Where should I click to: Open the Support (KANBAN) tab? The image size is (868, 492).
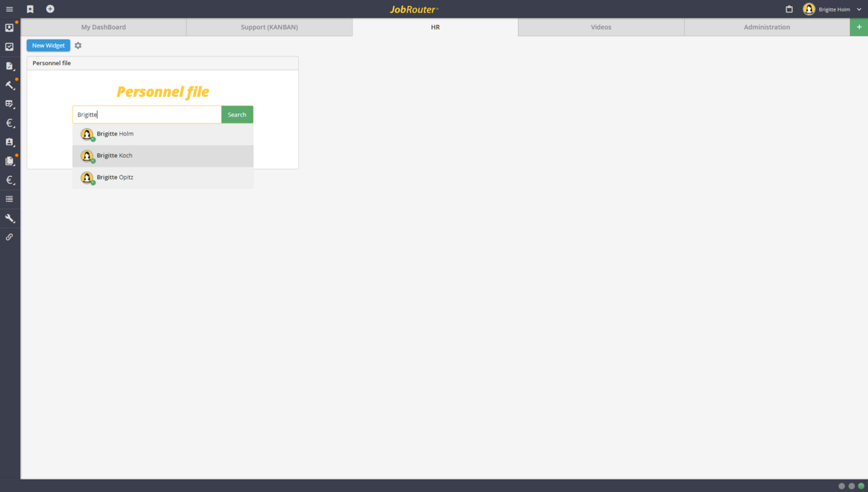(x=269, y=27)
